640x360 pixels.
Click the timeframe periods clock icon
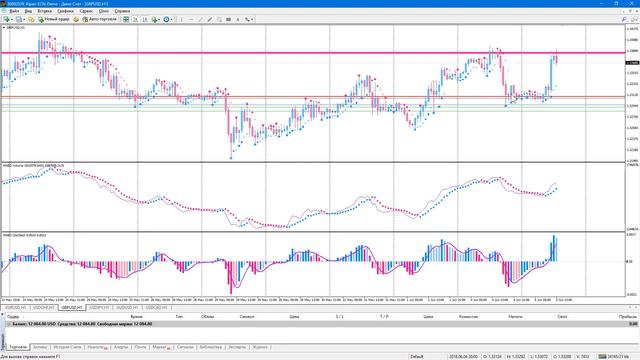(x=166, y=19)
